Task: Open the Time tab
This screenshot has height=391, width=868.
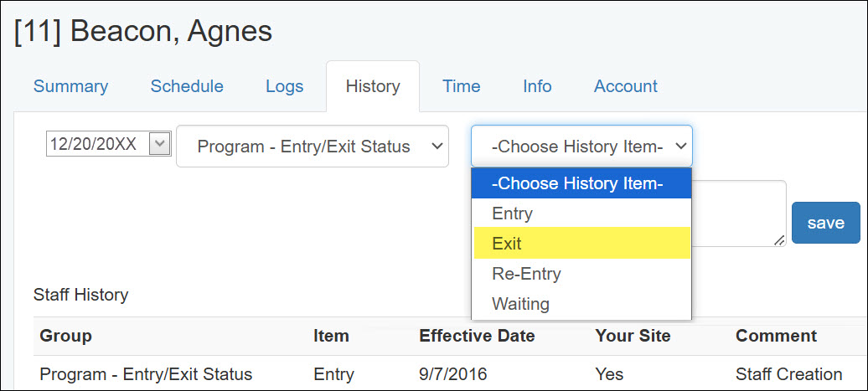Action: point(462,86)
